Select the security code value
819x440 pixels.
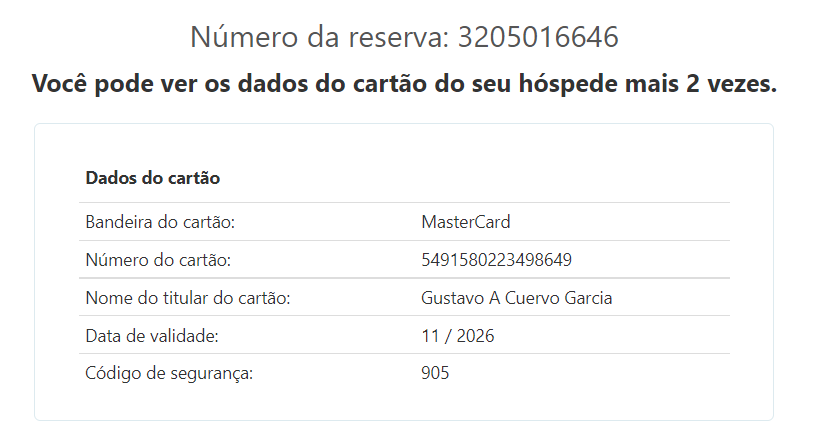[x=436, y=374]
